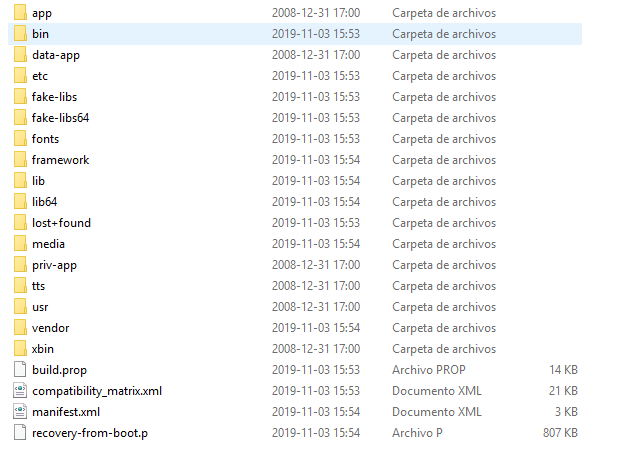Click 'Carpeta de archivos' in the media row
Image resolution: width=634 pixels, height=467 pixels.
[x=444, y=244]
